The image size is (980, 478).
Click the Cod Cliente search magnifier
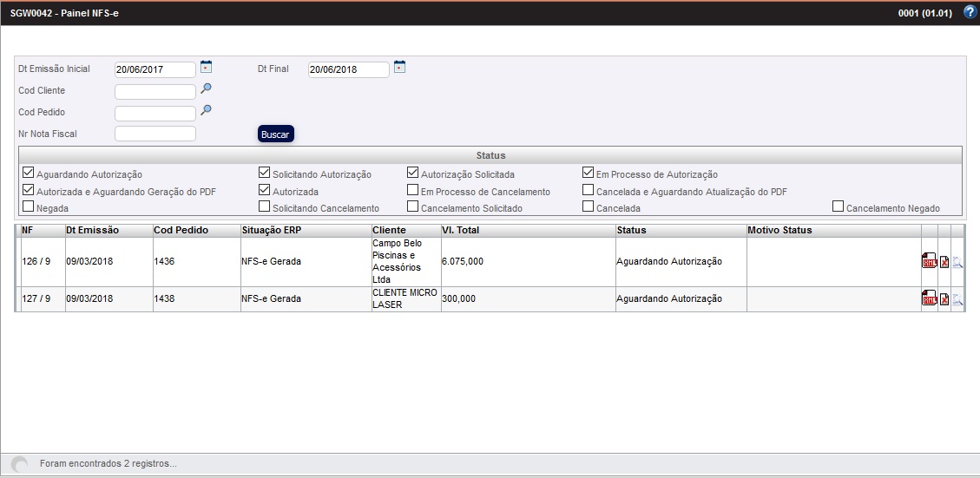coord(207,88)
